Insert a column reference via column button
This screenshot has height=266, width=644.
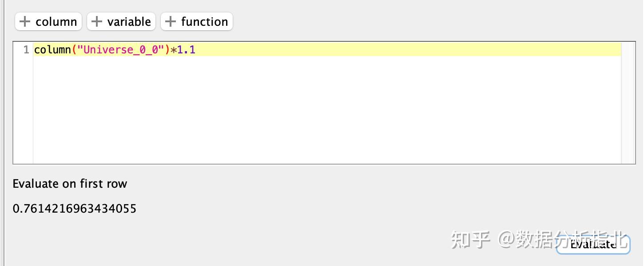click(48, 21)
